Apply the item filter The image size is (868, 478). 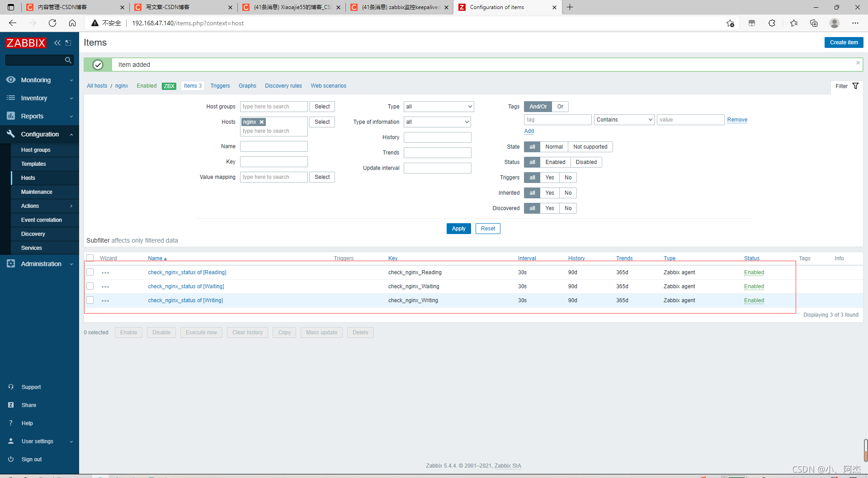click(458, 229)
